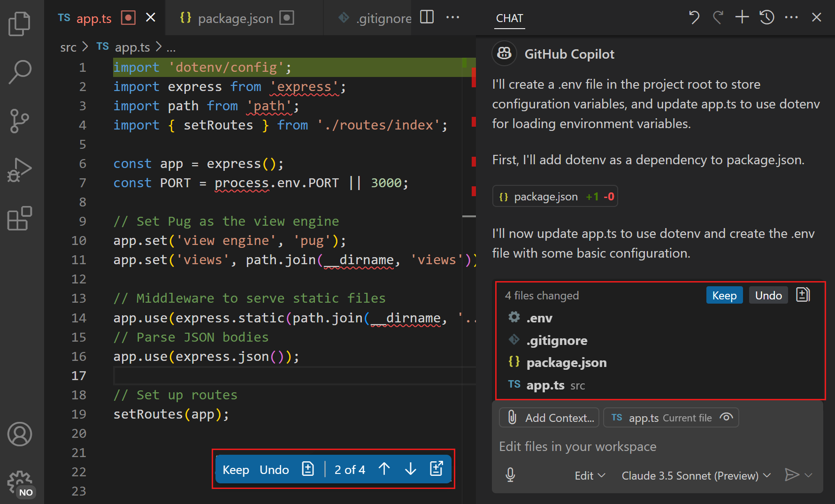This screenshot has height=504, width=835.
Task: Click the chat input to edit workspace files
Action: click(610, 446)
